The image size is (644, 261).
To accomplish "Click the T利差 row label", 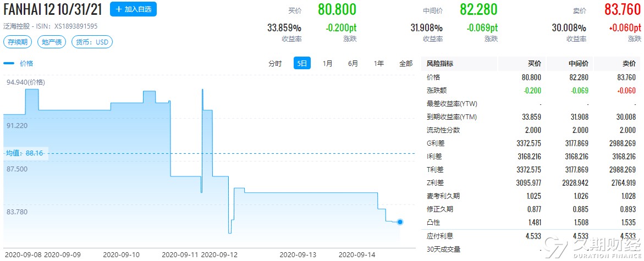I will 436,169.
